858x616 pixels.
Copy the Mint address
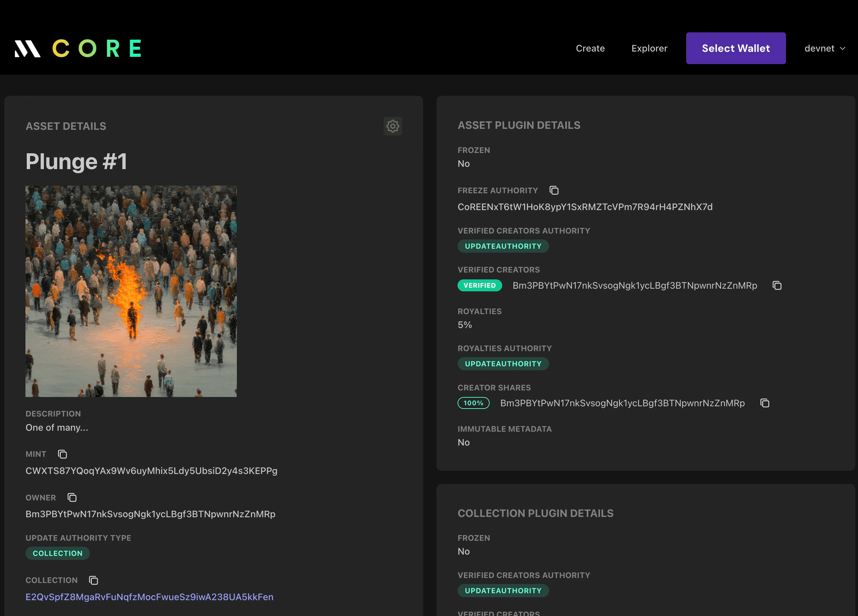click(62, 454)
